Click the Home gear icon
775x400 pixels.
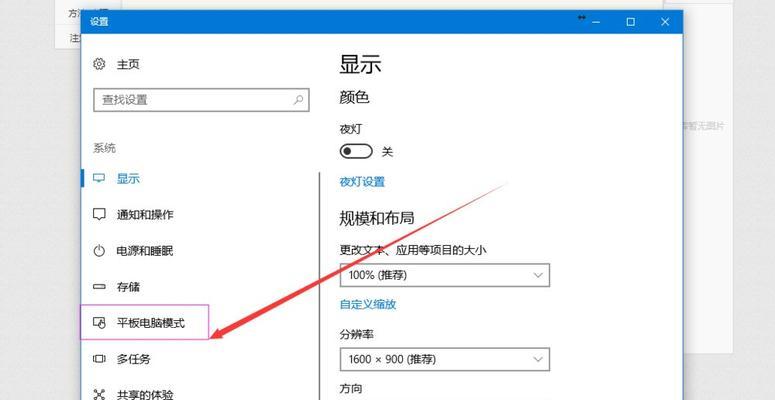99,64
